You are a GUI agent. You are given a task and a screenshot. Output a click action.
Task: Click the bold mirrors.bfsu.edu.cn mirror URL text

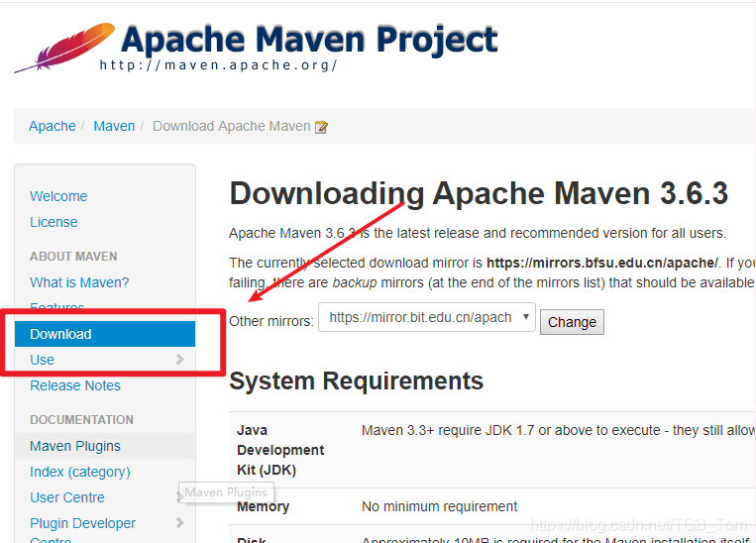click(x=601, y=263)
